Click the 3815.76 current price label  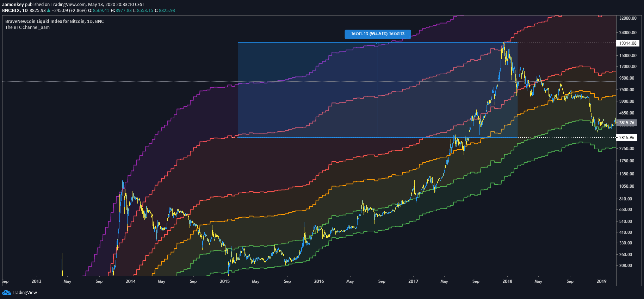click(x=627, y=123)
